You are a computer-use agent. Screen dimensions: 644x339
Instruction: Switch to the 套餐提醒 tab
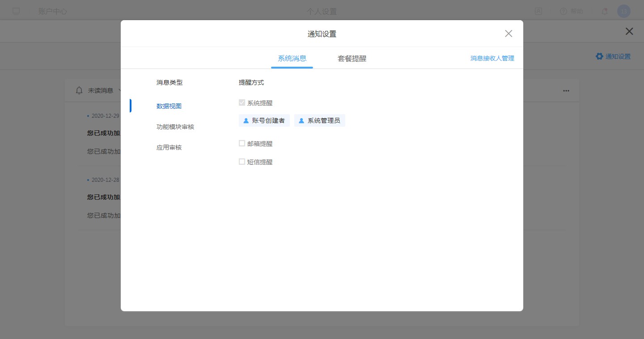click(x=352, y=58)
